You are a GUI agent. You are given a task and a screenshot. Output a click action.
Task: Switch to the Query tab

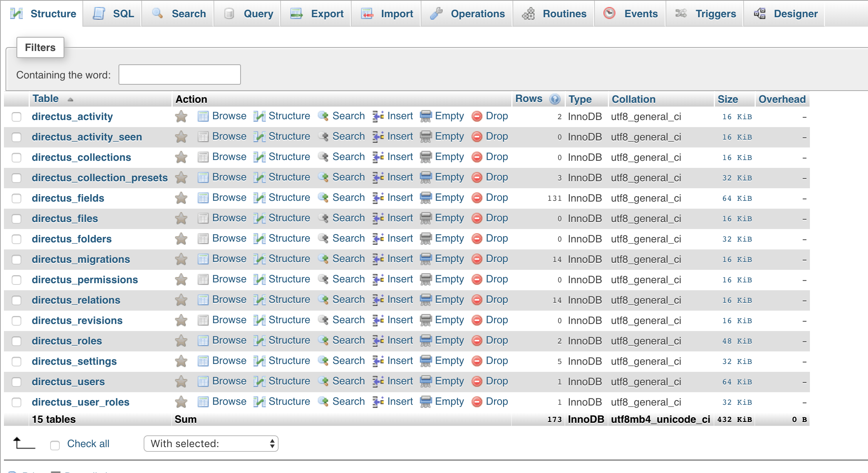[x=247, y=14]
